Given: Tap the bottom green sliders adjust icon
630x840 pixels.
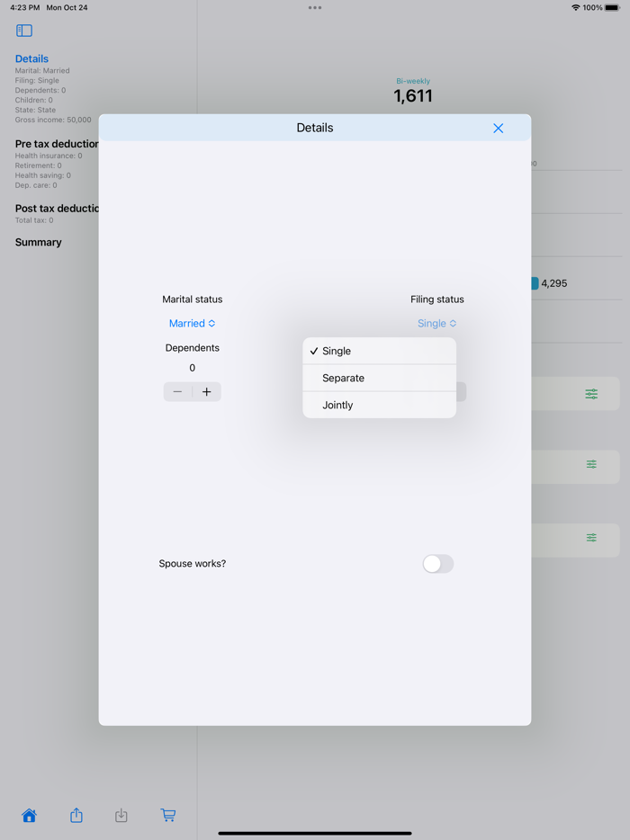Looking at the screenshot, I should pos(591,537).
